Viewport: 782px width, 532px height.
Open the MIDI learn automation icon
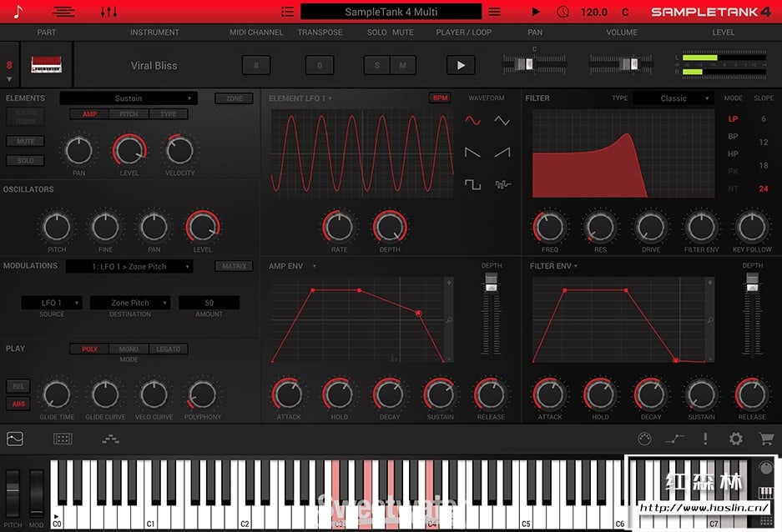tap(675, 439)
